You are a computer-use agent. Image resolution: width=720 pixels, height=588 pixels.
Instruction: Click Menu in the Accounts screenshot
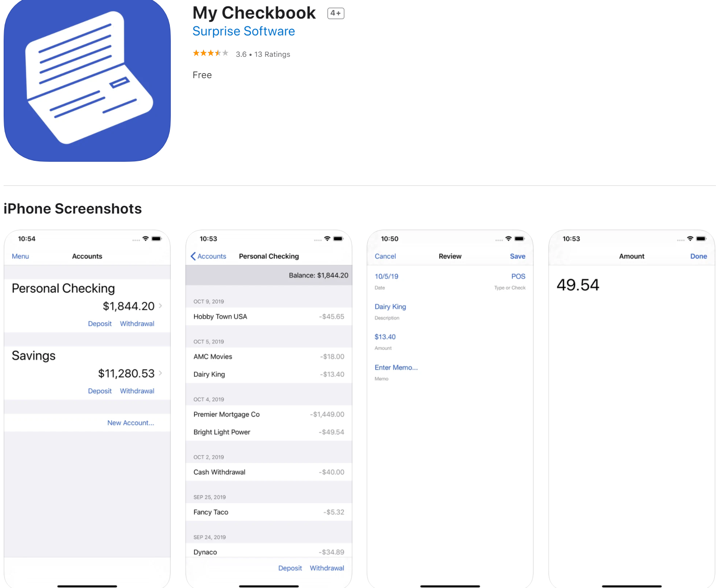coord(20,256)
